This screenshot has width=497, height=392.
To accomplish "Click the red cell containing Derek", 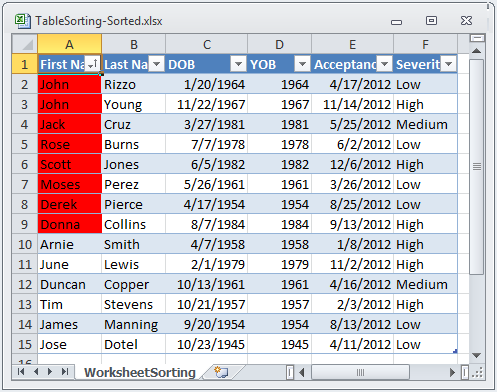I will [x=70, y=204].
